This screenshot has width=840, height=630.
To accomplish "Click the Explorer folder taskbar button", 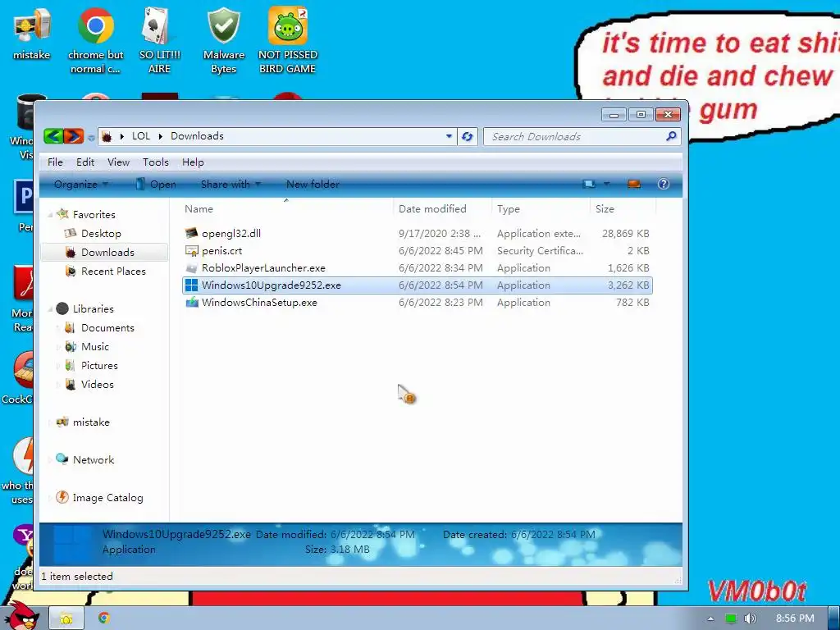I will coord(66,619).
